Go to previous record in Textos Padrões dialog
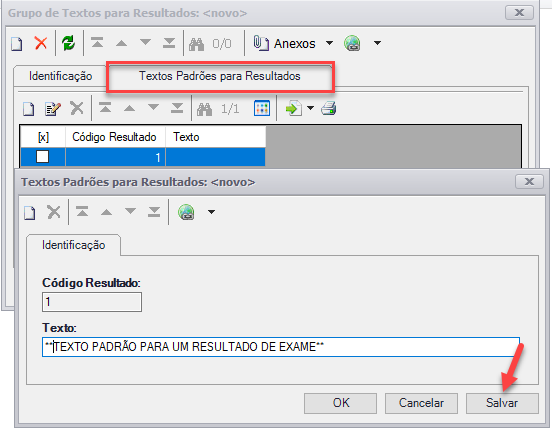Screen dimensions: 552x431 click(106, 212)
